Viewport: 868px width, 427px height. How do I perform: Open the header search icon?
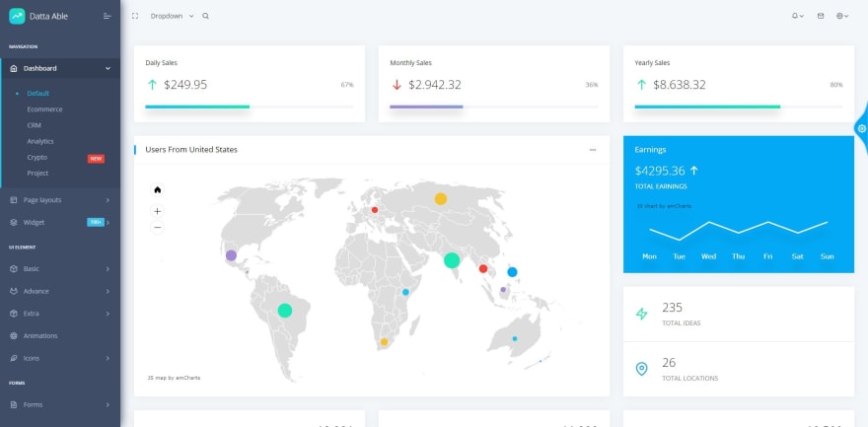(206, 16)
